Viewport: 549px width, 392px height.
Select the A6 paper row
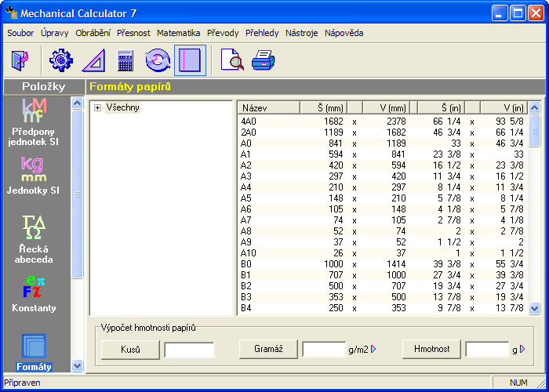(x=383, y=209)
